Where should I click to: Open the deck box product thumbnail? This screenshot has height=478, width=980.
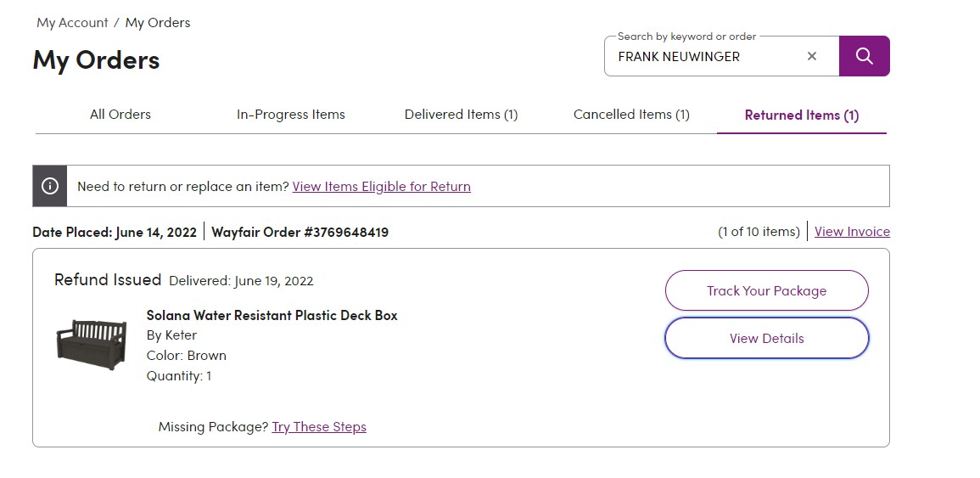92,344
